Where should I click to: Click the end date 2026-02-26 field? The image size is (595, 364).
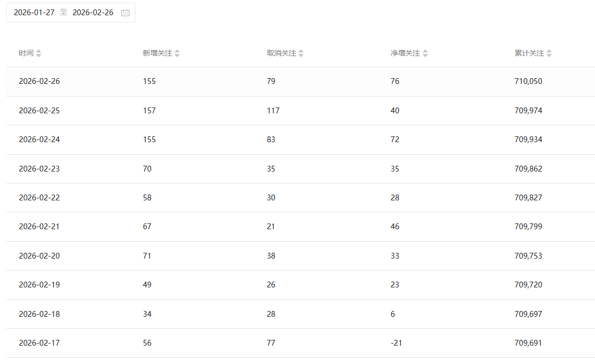click(x=93, y=13)
